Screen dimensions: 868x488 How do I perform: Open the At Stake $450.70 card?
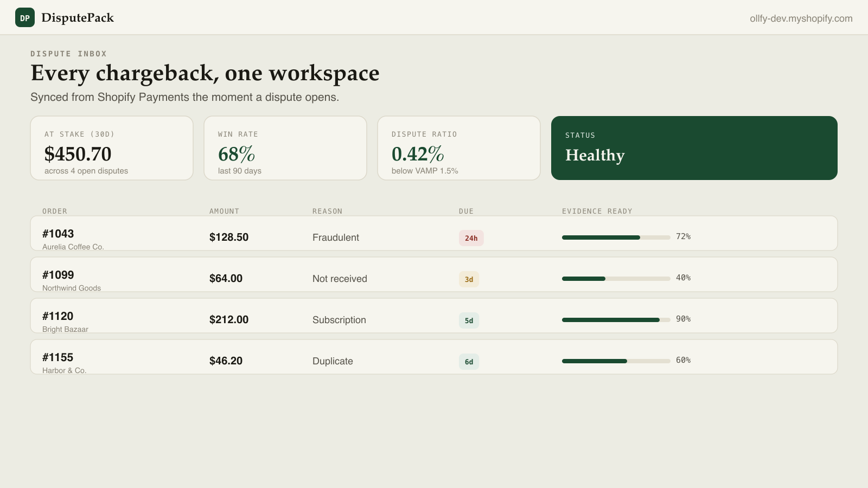[x=112, y=148]
